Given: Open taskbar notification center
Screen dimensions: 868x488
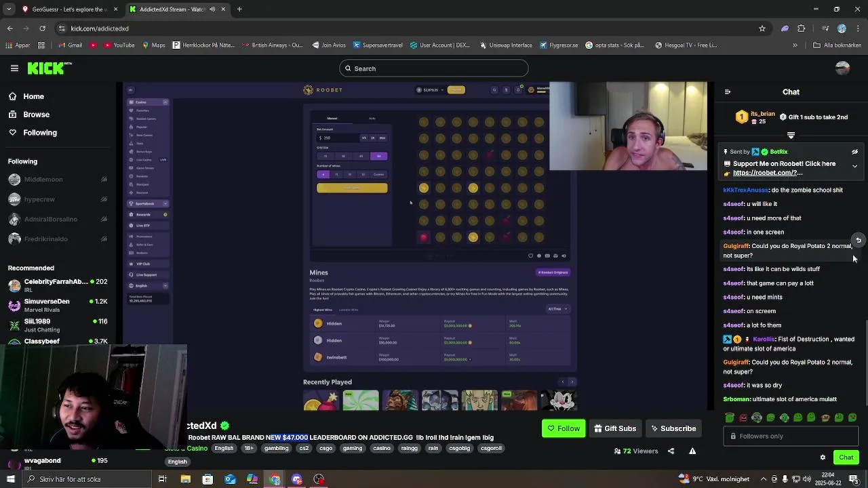Looking at the screenshot, I should click(854, 479).
